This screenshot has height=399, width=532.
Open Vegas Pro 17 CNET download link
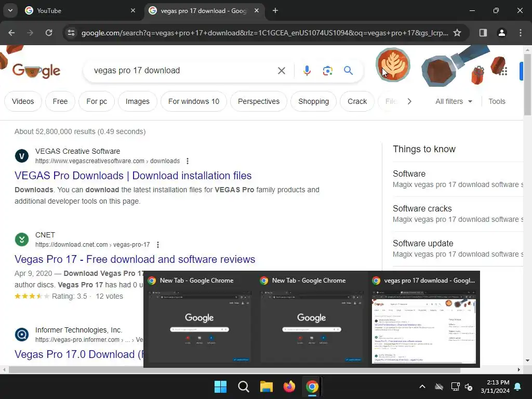135,259
